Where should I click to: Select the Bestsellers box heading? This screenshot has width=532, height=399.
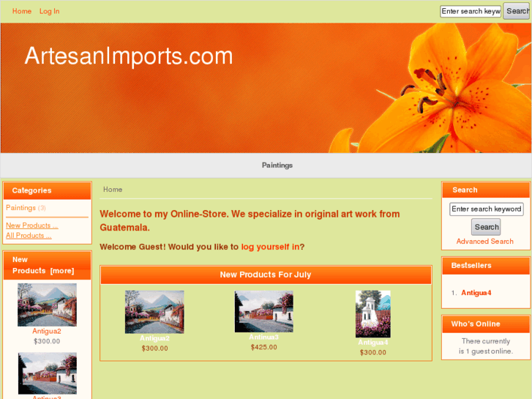pyautogui.click(x=471, y=266)
